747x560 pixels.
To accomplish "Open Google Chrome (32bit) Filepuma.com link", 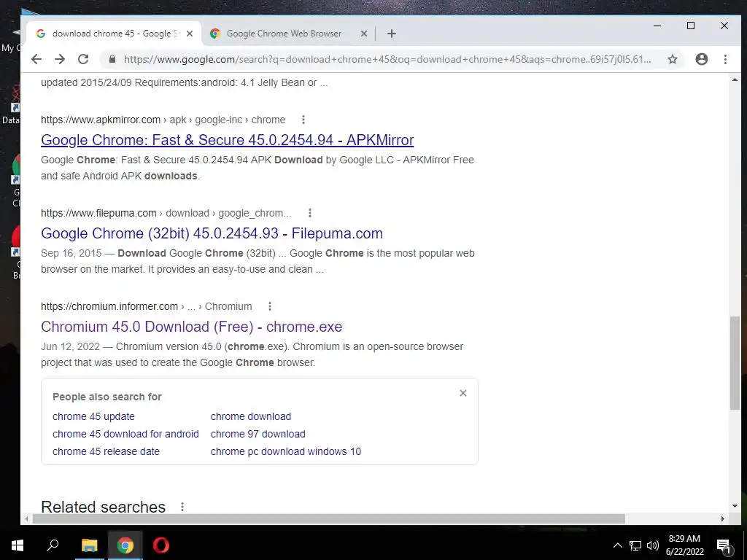I will (x=212, y=233).
